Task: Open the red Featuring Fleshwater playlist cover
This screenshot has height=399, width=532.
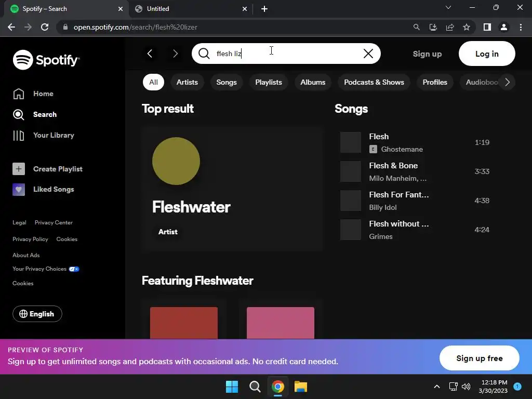Action: (184, 323)
